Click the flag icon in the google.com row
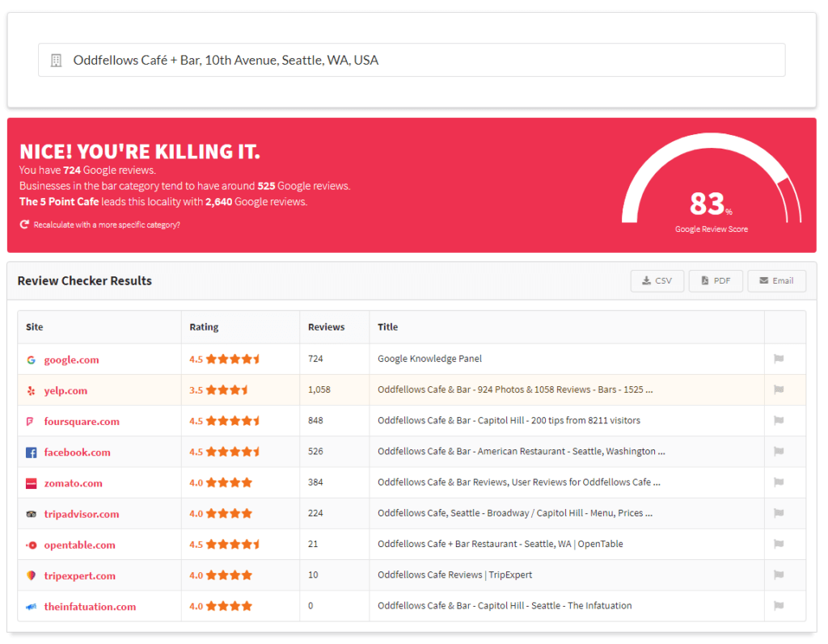This screenshot has height=644, width=828. click(x=779, y=359)
